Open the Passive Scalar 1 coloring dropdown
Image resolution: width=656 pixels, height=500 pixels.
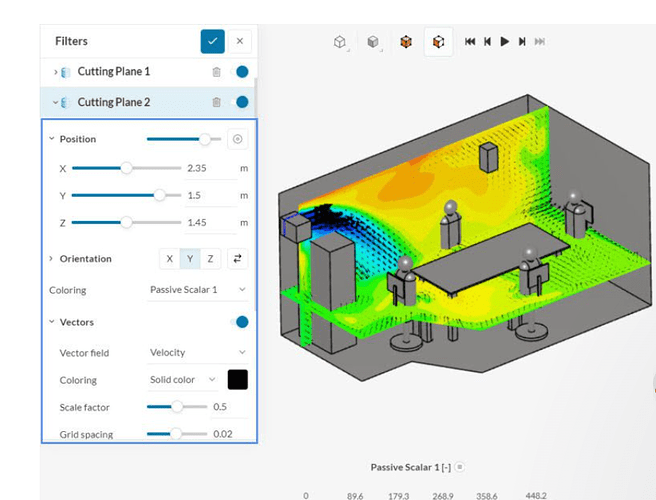[x=197, y=290]
